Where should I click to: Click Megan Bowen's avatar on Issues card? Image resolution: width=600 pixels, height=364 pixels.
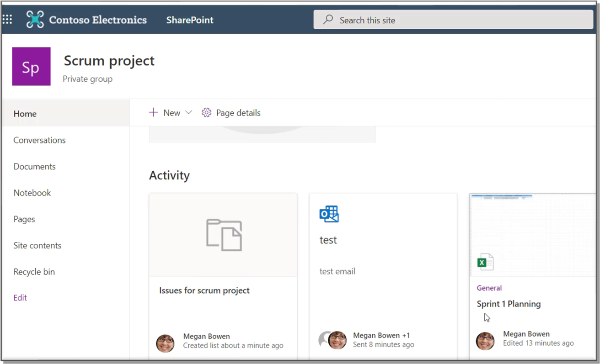165,343
